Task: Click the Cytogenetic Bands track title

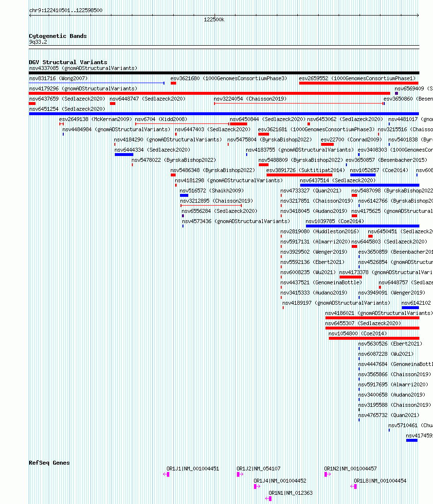Action: (58, 36)
